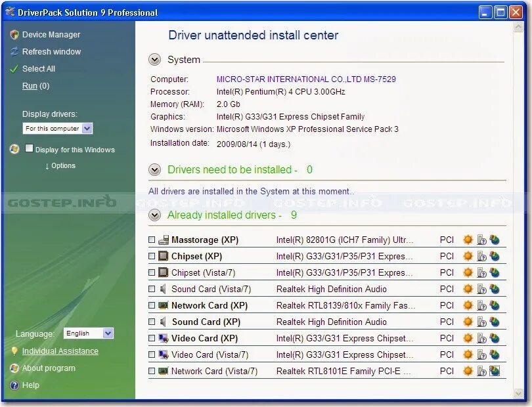Check the Video Card (XP) driver checkbox

tap(150, 338)
